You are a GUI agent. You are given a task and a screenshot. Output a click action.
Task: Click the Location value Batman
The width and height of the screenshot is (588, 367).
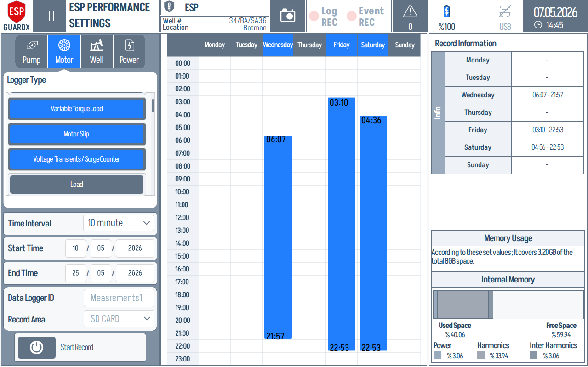point(255,28)
